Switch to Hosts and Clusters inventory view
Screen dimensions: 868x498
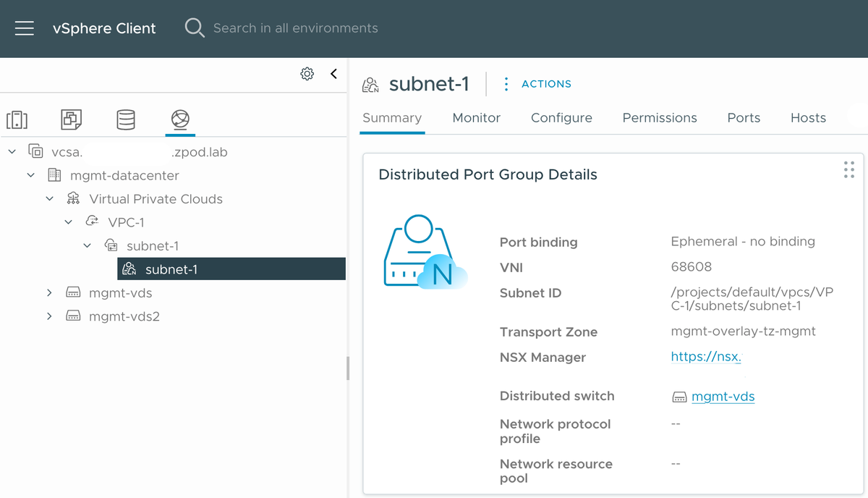(x=17, y=119)
